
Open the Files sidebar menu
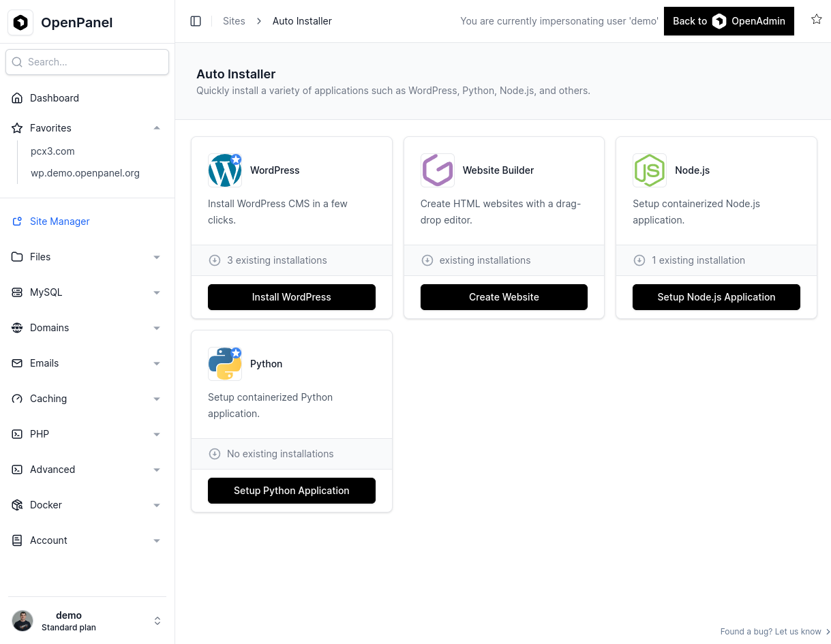(x=87, y=257)
